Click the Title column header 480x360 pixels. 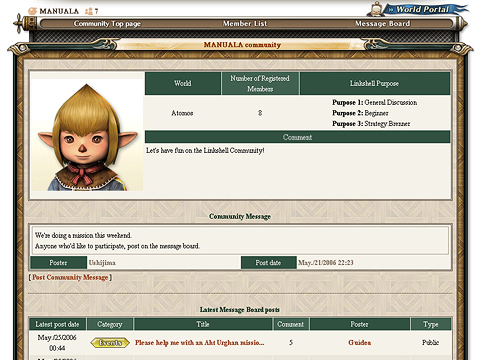click(x=203, y=324)
